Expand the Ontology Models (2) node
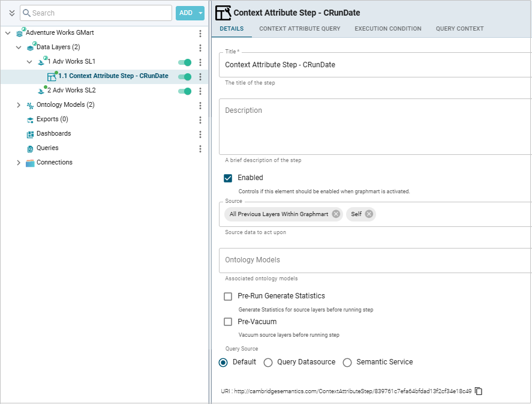Viewport: 532px width, 404px height. click(x=19, y=105)
